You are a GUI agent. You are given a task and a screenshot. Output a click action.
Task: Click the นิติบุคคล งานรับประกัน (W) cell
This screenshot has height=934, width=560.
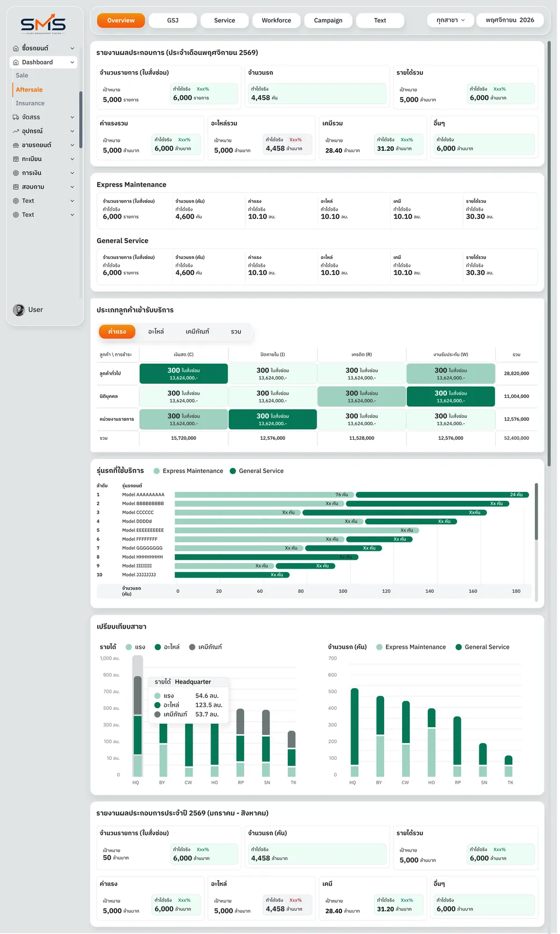click(x=451, y=397)
